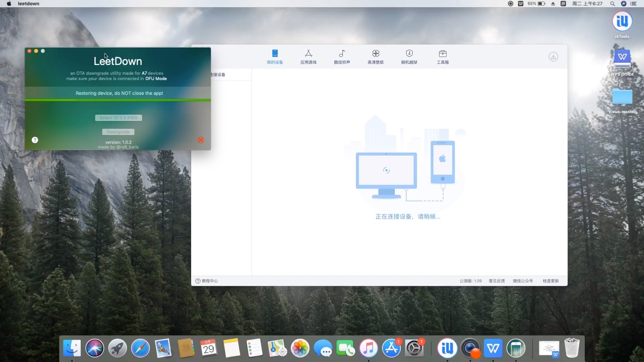This screenshot has width=644, height=362.
Task: Click the WPS menu bar icon
Action: click(x=521, y=4)
